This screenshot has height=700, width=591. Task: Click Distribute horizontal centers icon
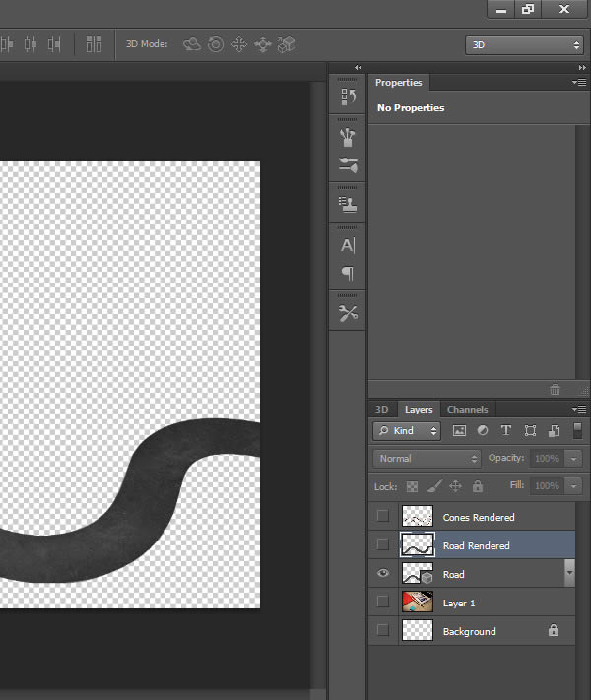31,44
